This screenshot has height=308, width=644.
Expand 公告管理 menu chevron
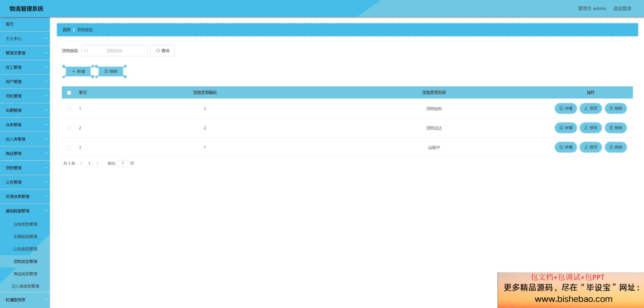(46, 182)
